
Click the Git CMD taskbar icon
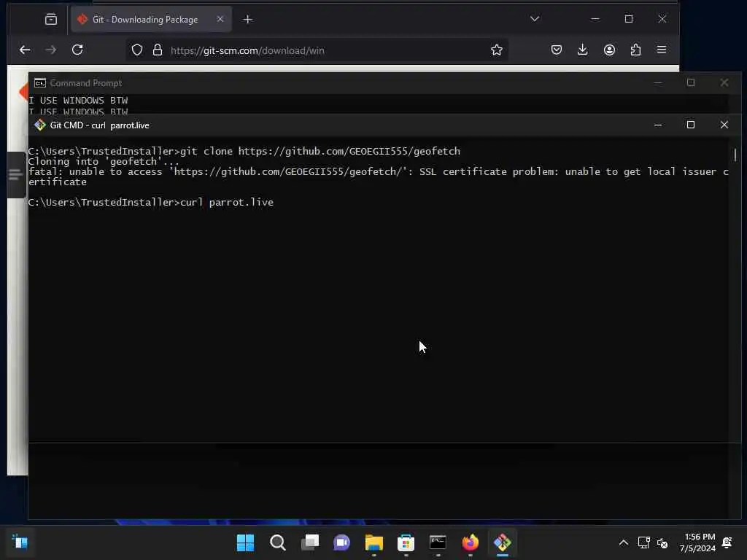[x=502, y=542]
